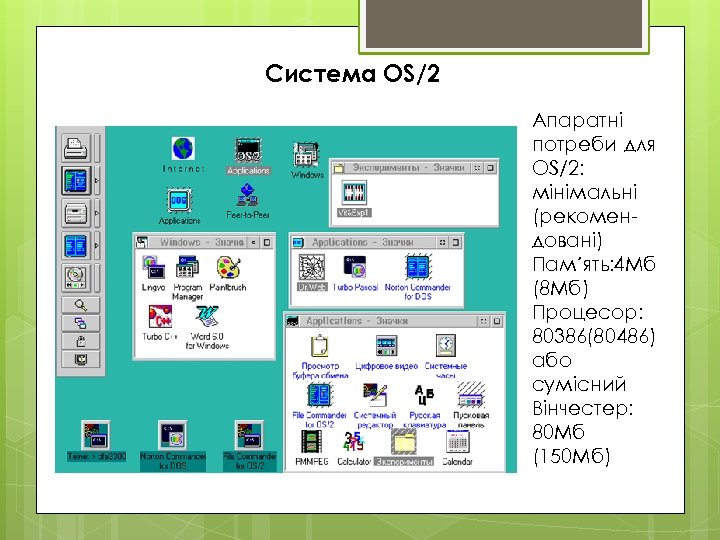Maximize the Эксперименты - Значки window
720x540 pixels.
click(490, 168)
